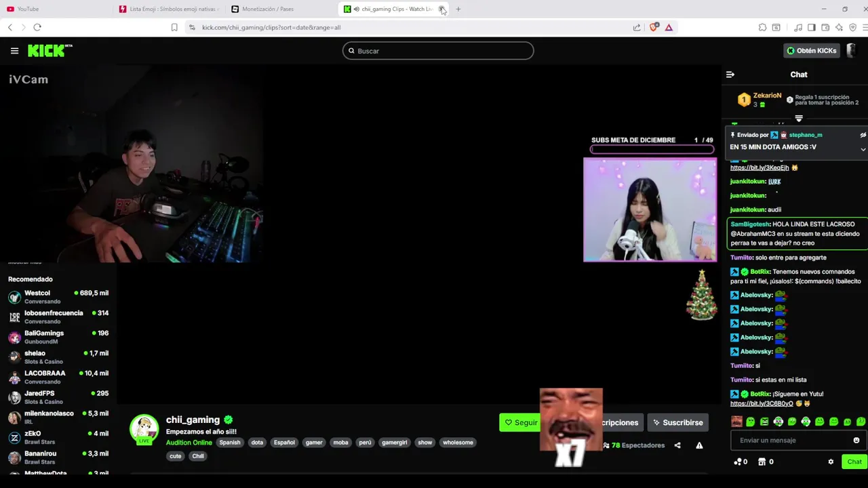The height and width of the screenshot is (488, 868).
Task: Open JaredFPS recommended channel
Action: point(58,397)
